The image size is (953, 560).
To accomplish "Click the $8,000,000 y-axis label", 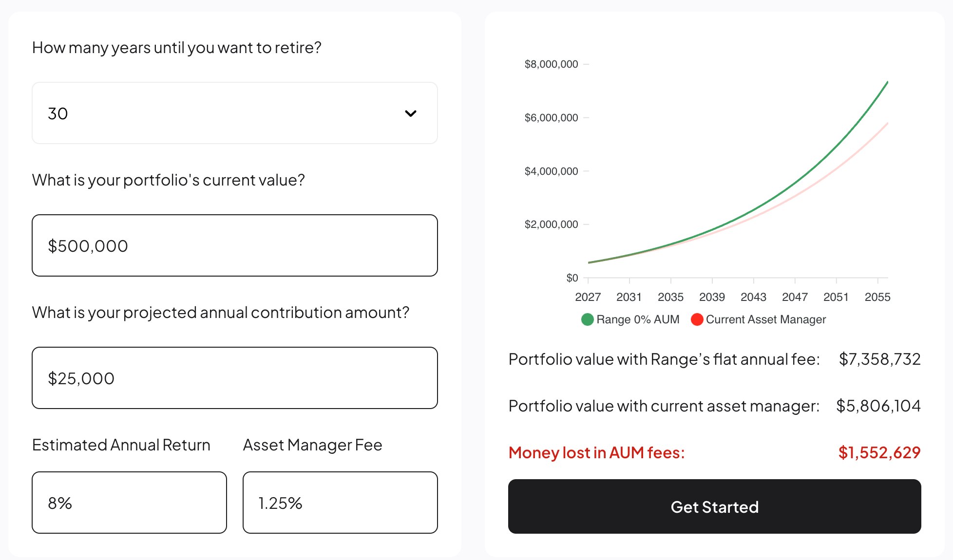I will pyautogui.click(x=551, y=64).
